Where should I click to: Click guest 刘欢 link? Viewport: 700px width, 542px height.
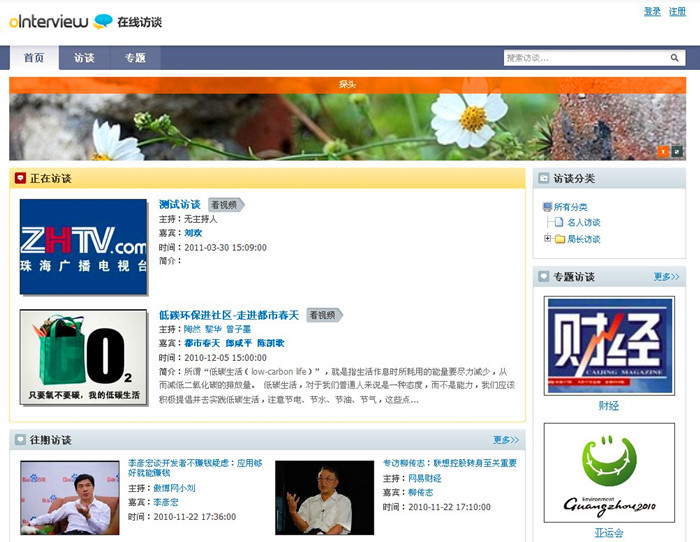[x=193, y=233]
